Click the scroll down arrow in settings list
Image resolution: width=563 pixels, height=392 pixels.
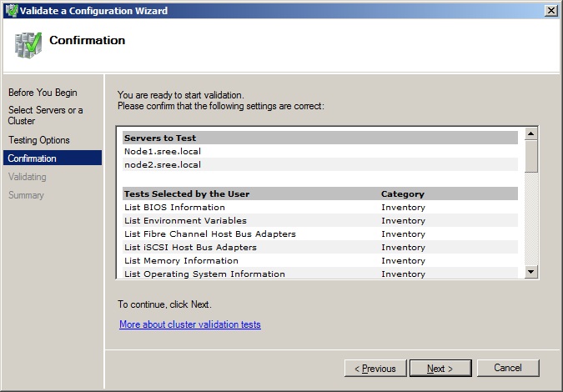point(531,271)
